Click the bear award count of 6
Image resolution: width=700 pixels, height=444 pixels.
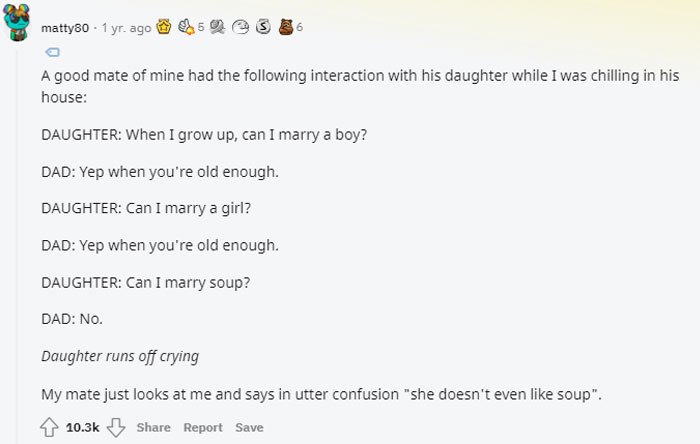tap(299, 28)
